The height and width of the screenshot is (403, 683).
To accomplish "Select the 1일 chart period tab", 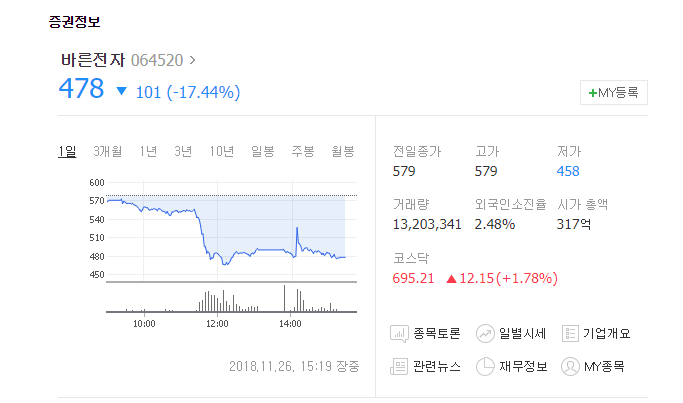I will [x=67, y=151].
